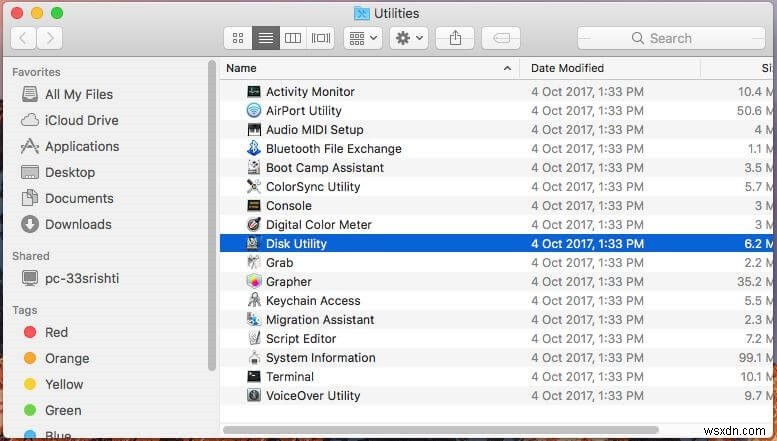Go forward with the right arrow button
The height and width of the screenshot is (441, 777).
pos(50,38)
